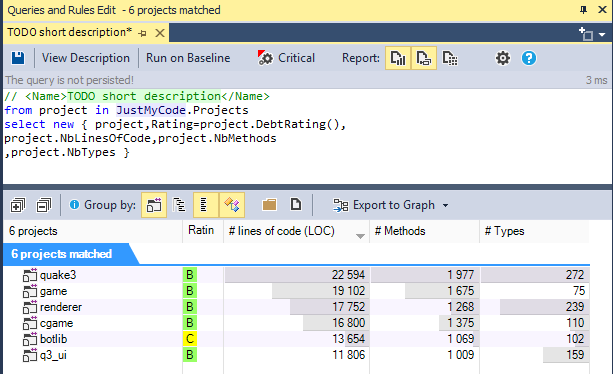Select the renderer project row

point(297,307)
